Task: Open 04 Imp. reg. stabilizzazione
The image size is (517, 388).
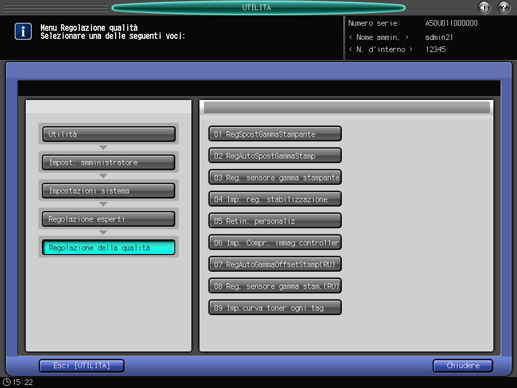Action: [275, 199]
